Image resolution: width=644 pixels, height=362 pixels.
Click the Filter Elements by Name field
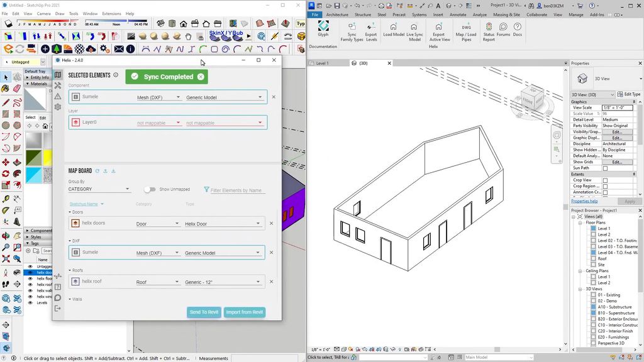pos(237,190)
